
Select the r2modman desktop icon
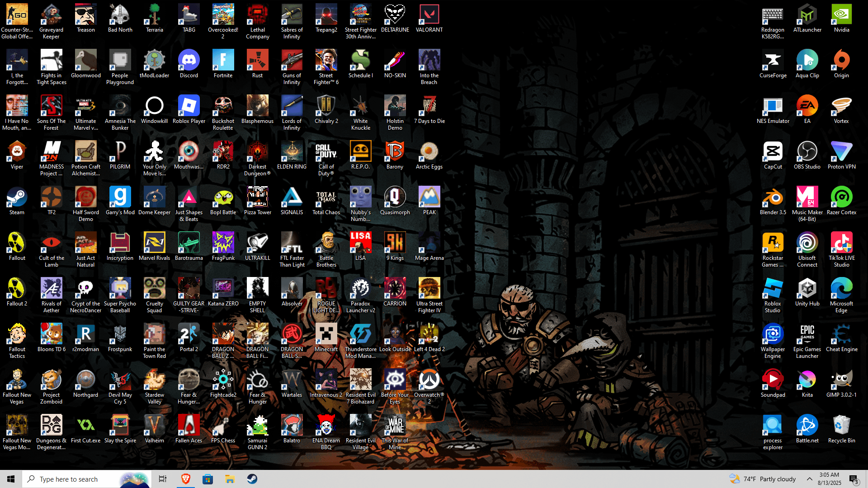[86, 338]
